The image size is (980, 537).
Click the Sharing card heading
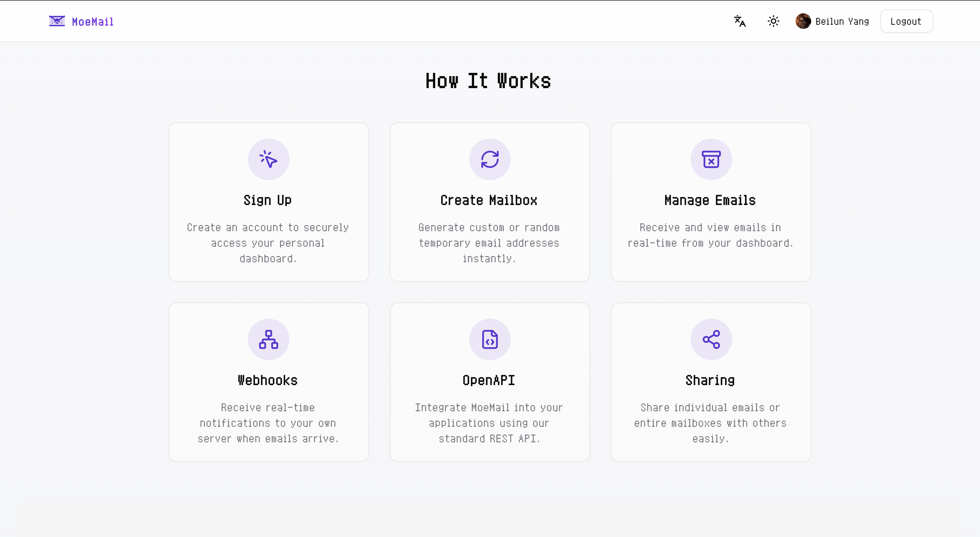tap(710, 380)
